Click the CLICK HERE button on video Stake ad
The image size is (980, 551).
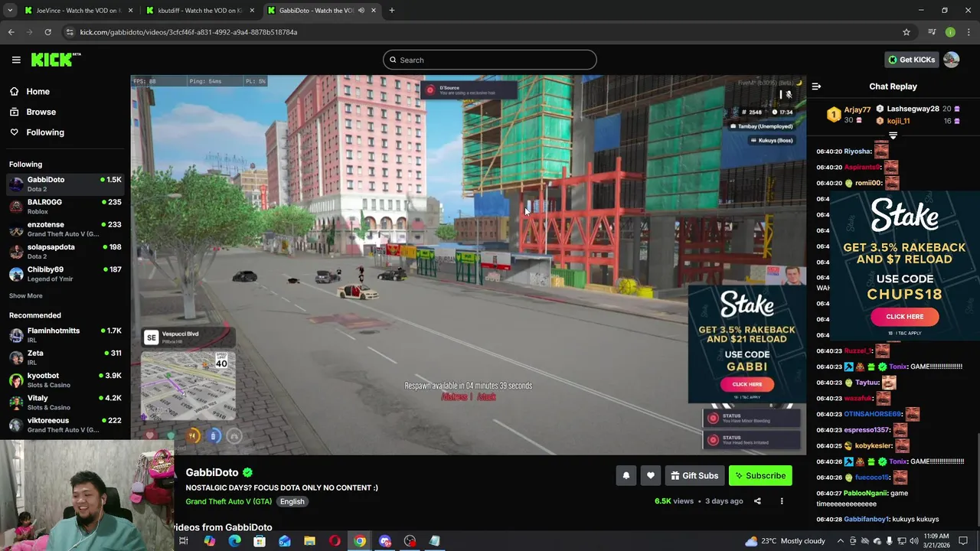746,384
